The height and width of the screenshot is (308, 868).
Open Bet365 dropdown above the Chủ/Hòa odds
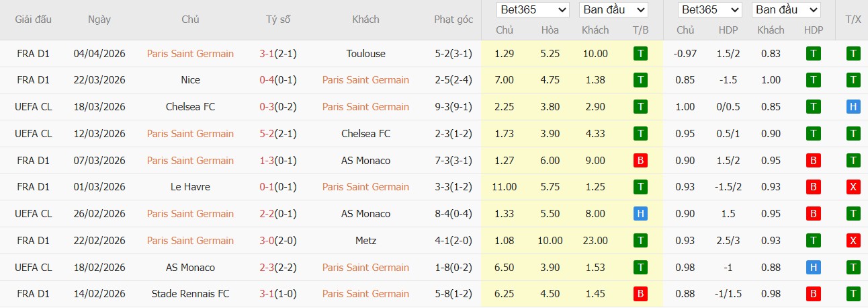tap(533, 10)
